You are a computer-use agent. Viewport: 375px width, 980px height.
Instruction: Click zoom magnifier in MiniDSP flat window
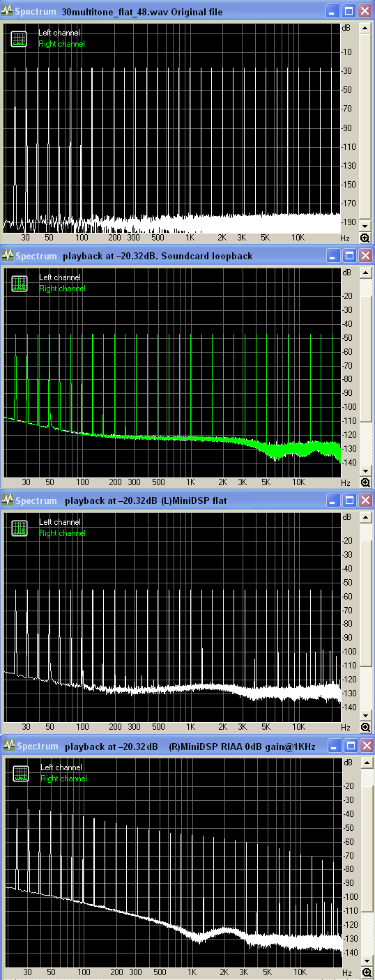coord(365,727)
